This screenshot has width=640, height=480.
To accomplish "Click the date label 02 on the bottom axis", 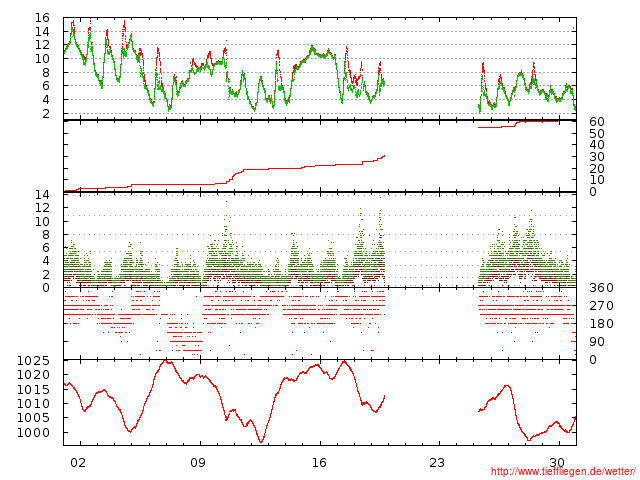I will click(x=78, y=462).
